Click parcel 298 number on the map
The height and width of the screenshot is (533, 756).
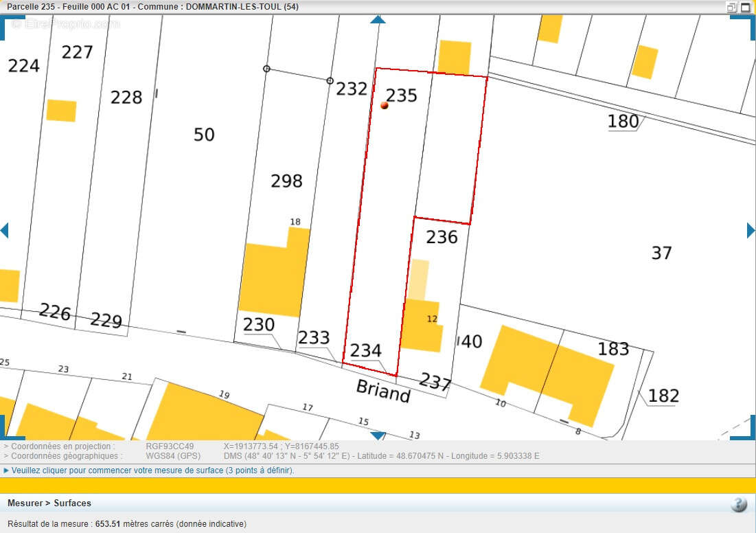tap(286, 181)
